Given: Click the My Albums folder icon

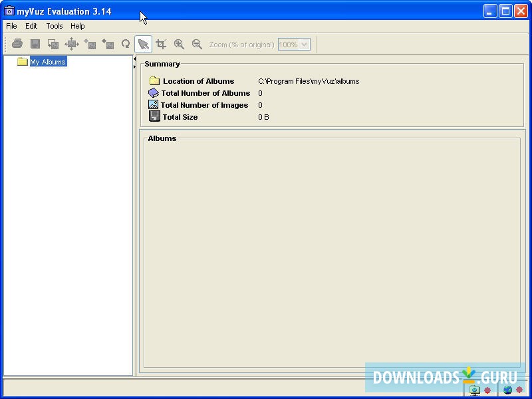Looking at the screenshot, I should [23, 61].
